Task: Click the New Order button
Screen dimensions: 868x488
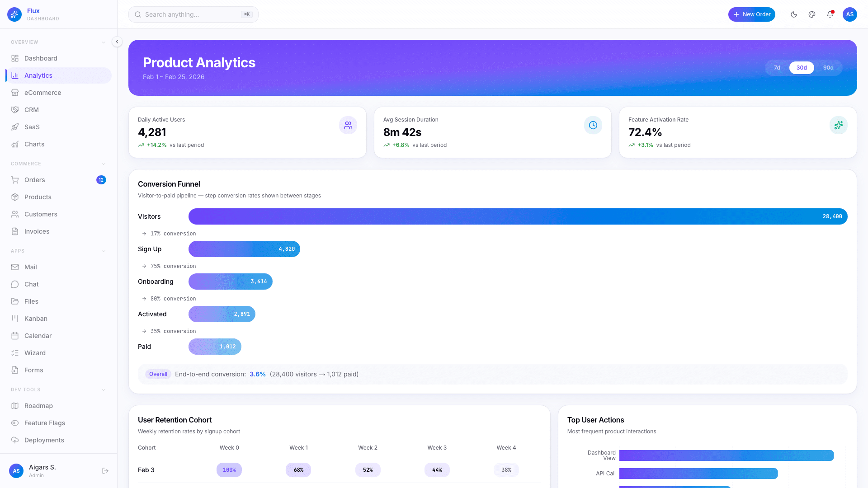Action: click(x=751, y=14)
